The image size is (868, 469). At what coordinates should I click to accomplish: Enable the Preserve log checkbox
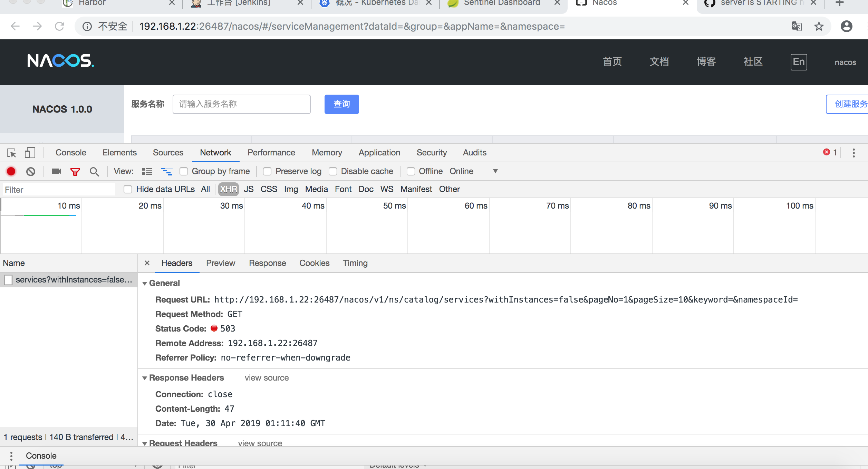pyautogui.click(x=267, y=171)
